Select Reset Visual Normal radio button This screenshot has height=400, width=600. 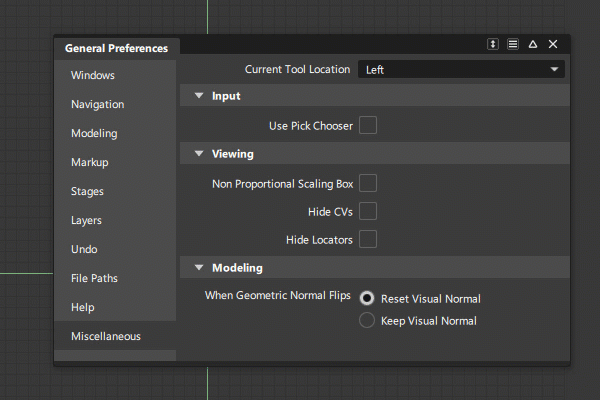pyautogui.click(x=367, y=298)
